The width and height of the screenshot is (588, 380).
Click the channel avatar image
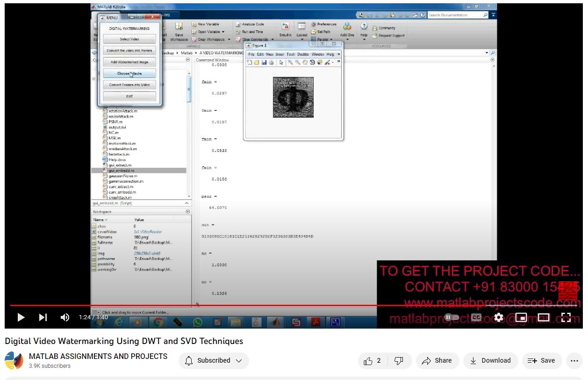point(14,360)
